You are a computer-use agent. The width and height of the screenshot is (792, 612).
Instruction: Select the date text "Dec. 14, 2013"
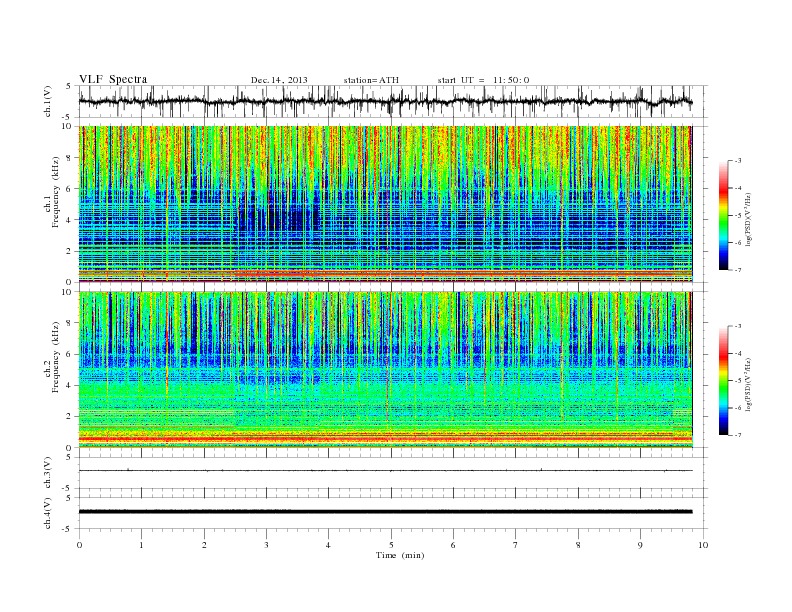tap(279, 80)
